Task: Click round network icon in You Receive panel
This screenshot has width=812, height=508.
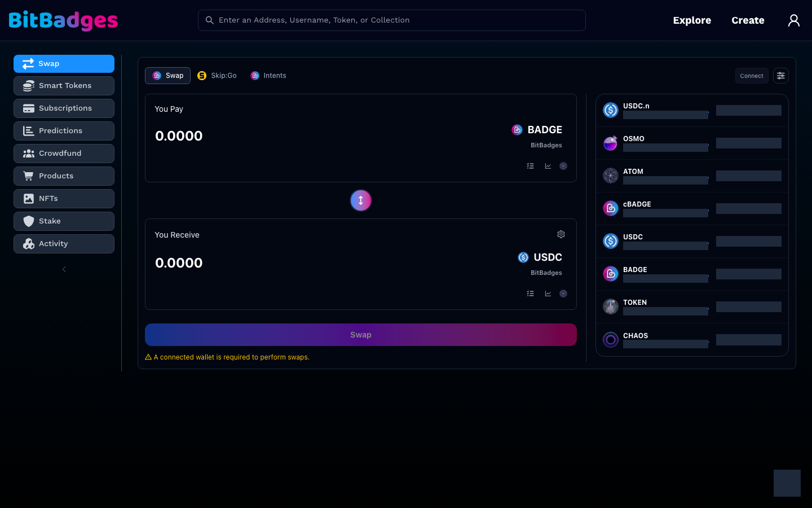Action: click(563, 294)
